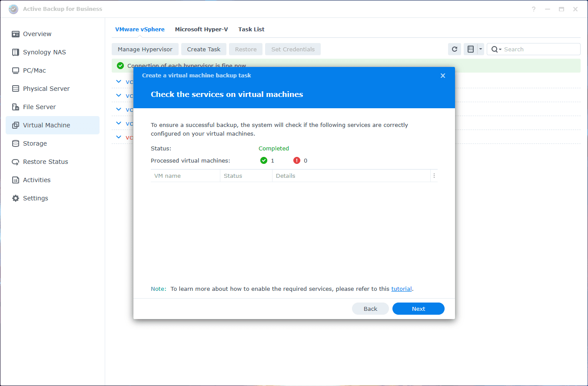588x386 pixels.
Task: Click the green check icon in the connection banner
Action: 120,66
